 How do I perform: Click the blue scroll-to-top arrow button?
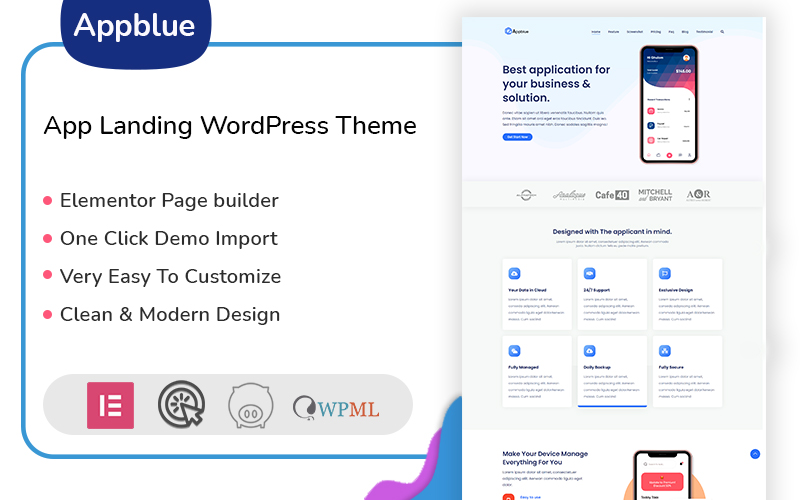tap(755, 454)
